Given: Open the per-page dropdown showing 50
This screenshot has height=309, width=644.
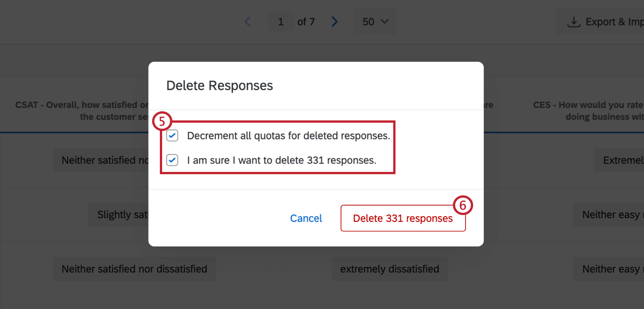Looking at the screenshot, I should [375, 22].
